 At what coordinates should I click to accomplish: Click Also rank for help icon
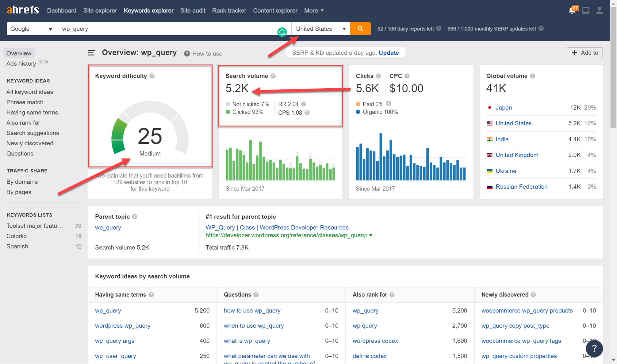(392, 295)
